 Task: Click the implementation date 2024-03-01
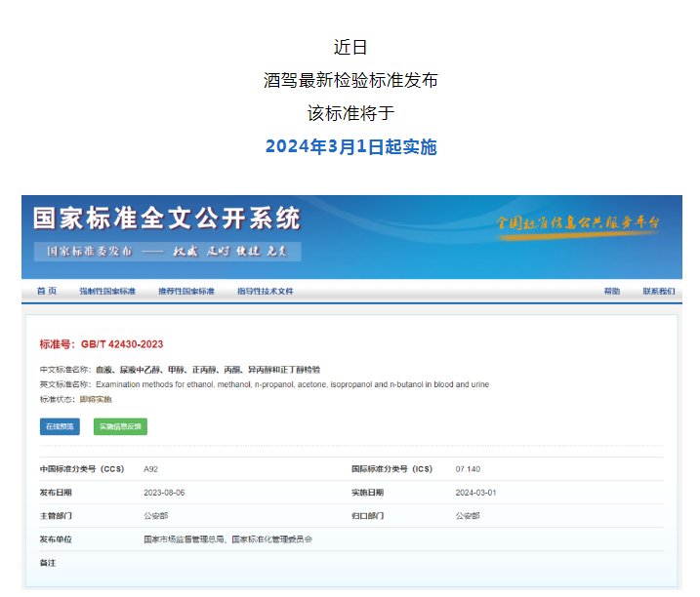click(x=475, y=493)
